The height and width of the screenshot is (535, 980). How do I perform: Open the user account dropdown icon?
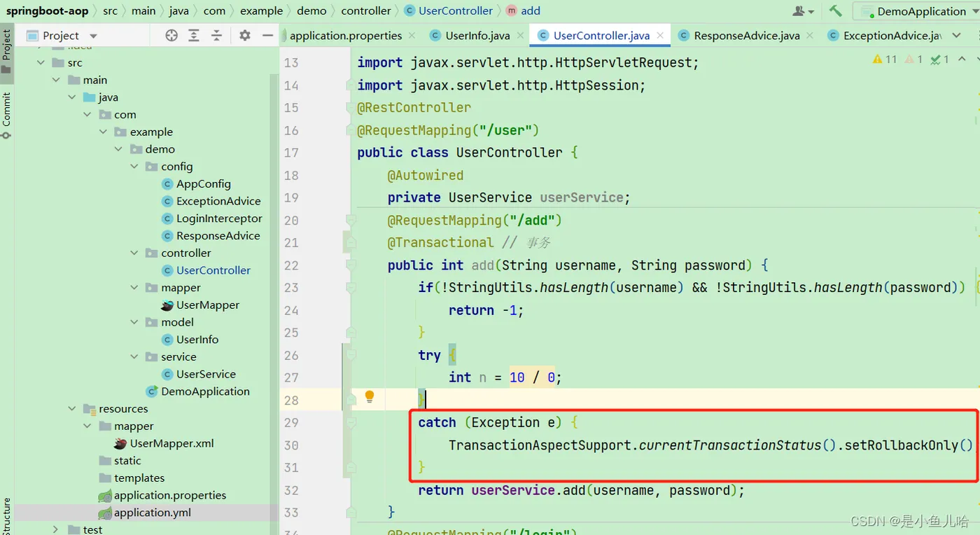point(803,11)
